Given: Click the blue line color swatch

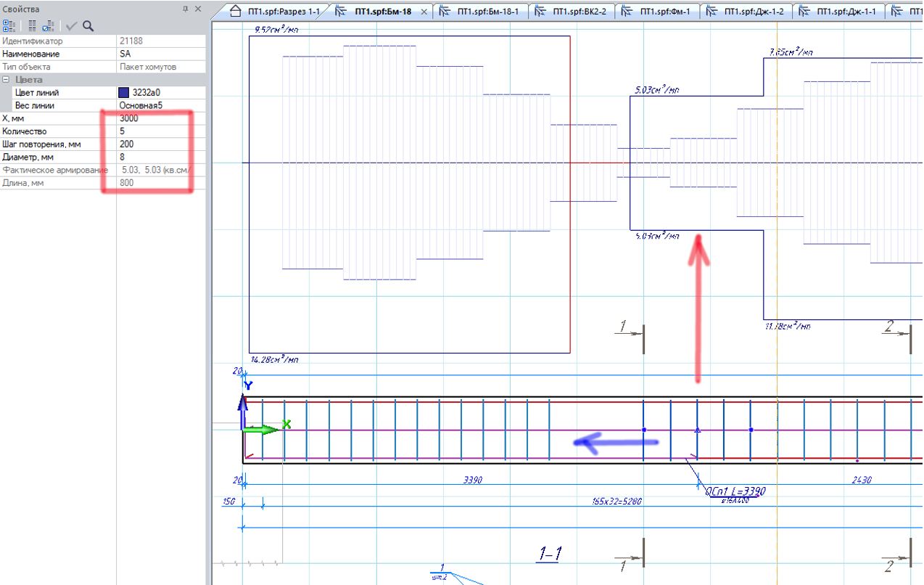Looking at the screenshot, I should point(124,93).
